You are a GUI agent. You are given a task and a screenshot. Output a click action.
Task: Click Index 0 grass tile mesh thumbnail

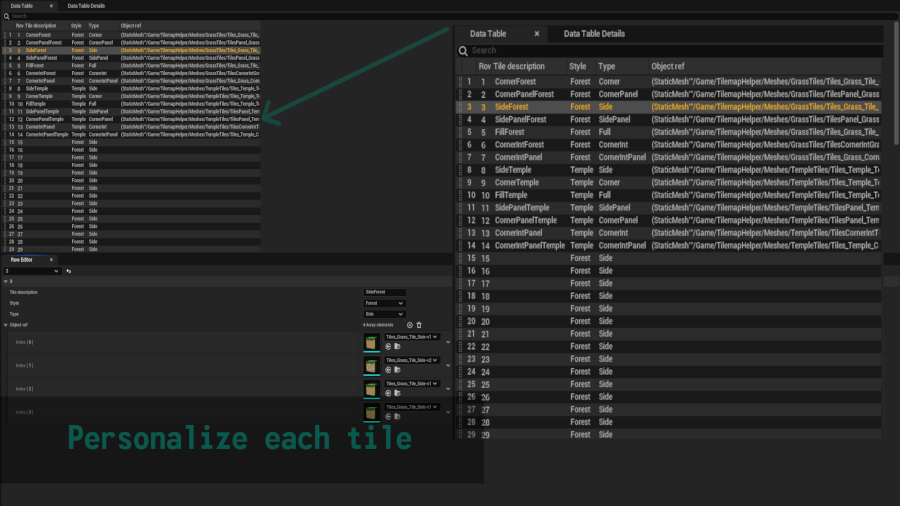point(372,342)
